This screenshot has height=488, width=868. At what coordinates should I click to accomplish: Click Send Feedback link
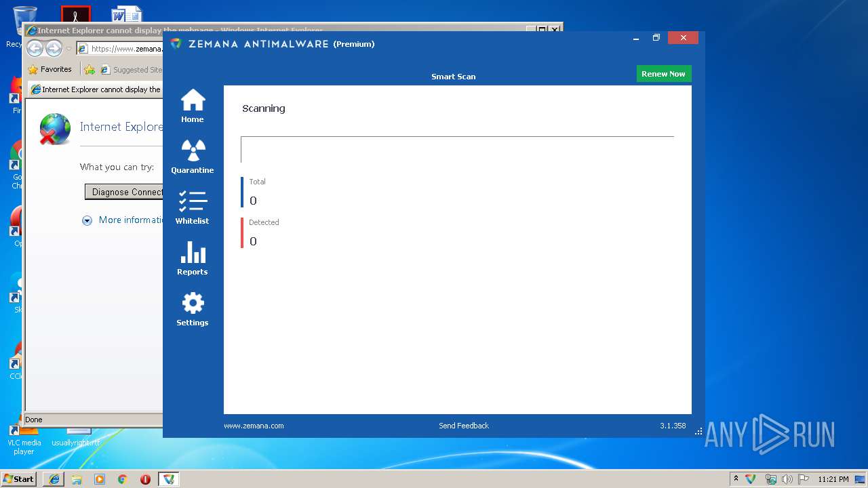pos(464,426)
